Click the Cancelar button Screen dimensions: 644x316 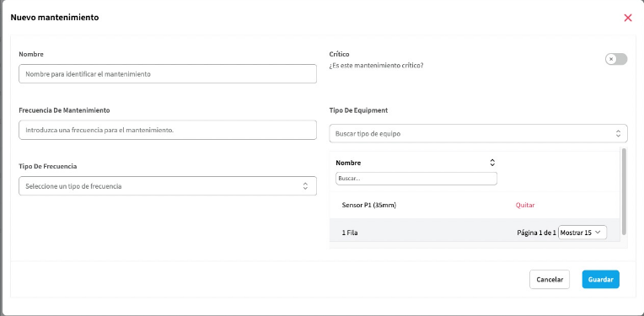550,280
